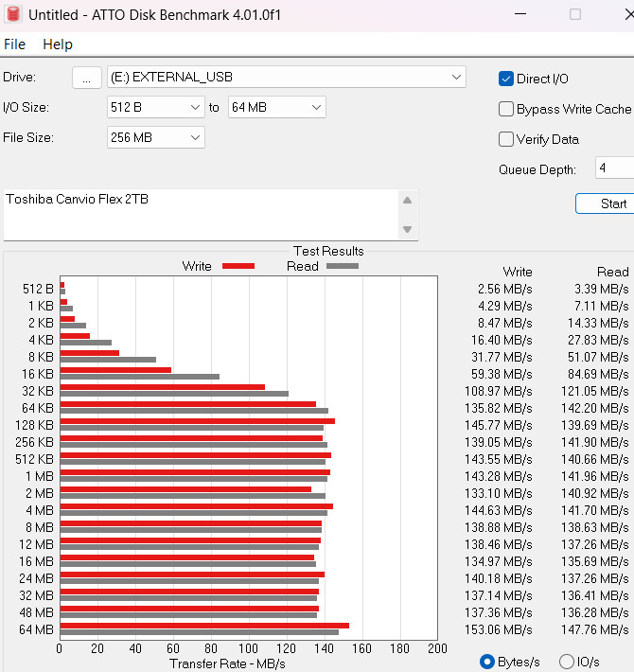634x672 pixels.
Task: Click the gray Read legend swatch
Action: (x=343, y=266)
